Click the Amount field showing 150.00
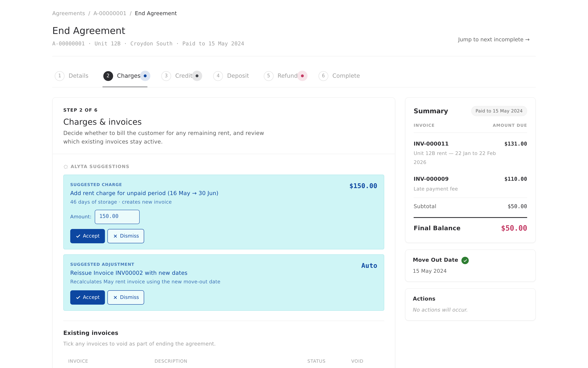Screen dimensions: 588x368 point(117,217)
